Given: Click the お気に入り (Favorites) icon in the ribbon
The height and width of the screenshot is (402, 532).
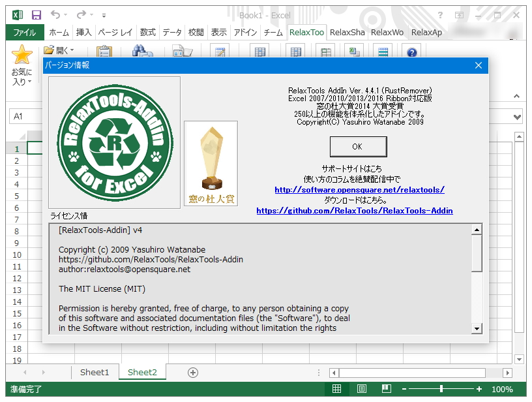Looking at the screenshot, I should 22,55.
